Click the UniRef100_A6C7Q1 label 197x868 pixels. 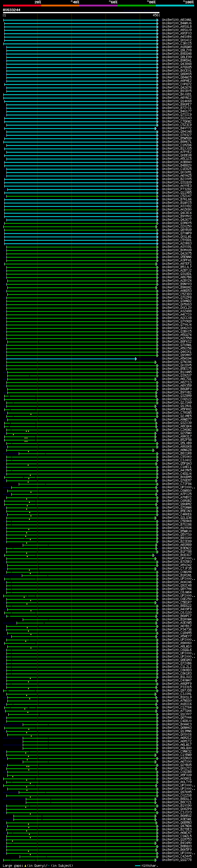pos(176,379)
